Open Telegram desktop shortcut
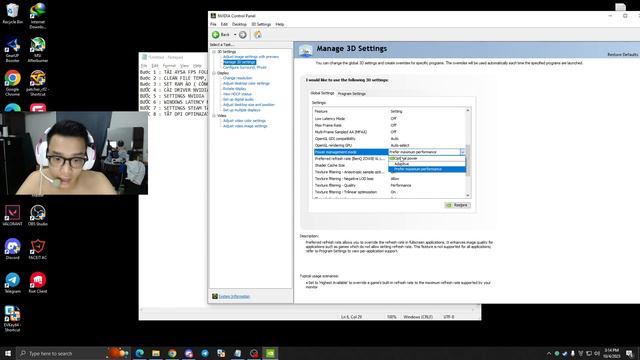Image resolution: width=640 pixels, height=360 pixels. point(12,283)
